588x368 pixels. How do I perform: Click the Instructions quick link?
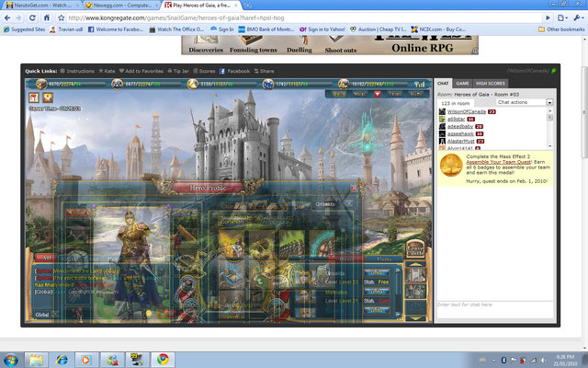coord(77,71)
